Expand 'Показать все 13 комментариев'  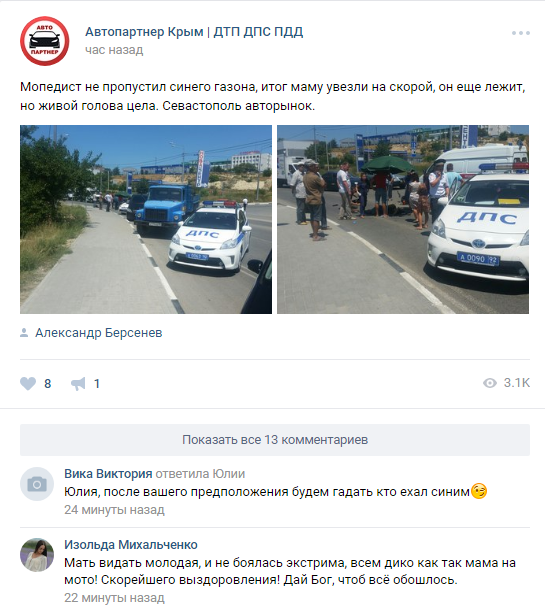(275, 440)
